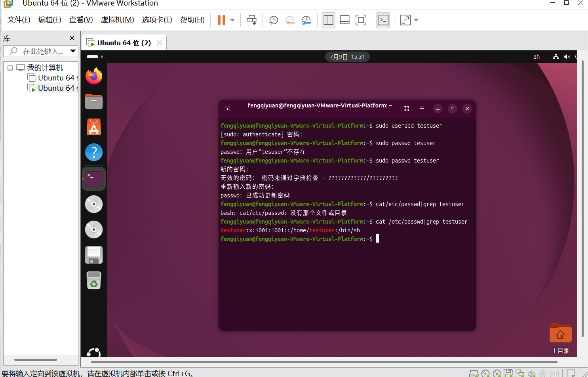Pause the running virtual machine
Viewport: 588px width, 377px height.
221,20
